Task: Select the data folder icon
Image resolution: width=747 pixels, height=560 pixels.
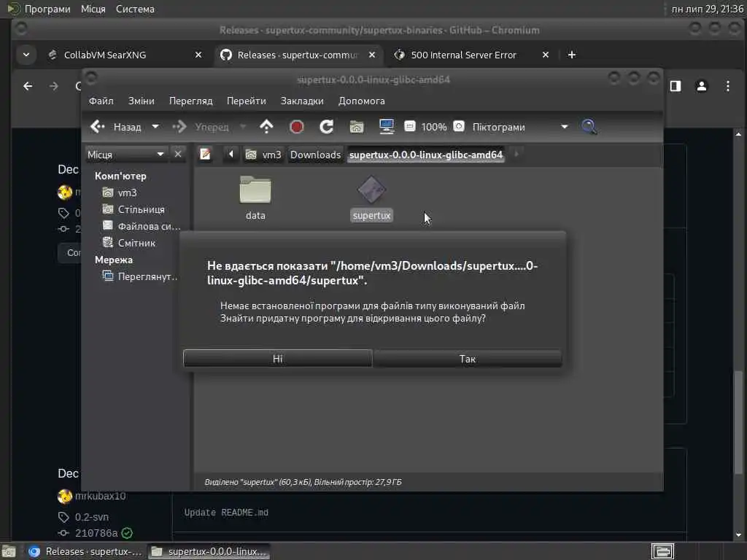Action: tap(255, 190)
